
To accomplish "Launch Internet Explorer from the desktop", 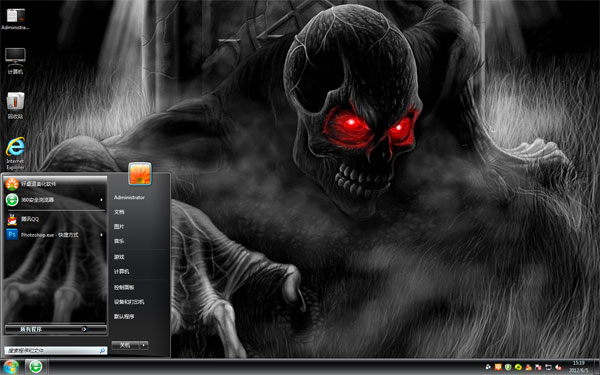I will point(15,153).
